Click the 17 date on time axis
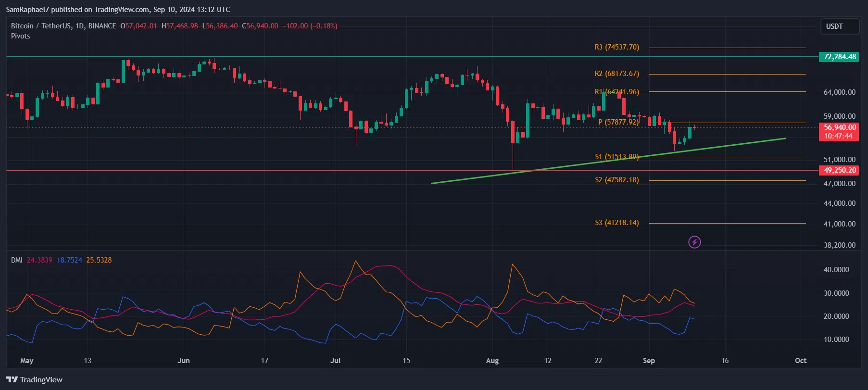Viewport: 868px width, 390px height. pos(264,360)
